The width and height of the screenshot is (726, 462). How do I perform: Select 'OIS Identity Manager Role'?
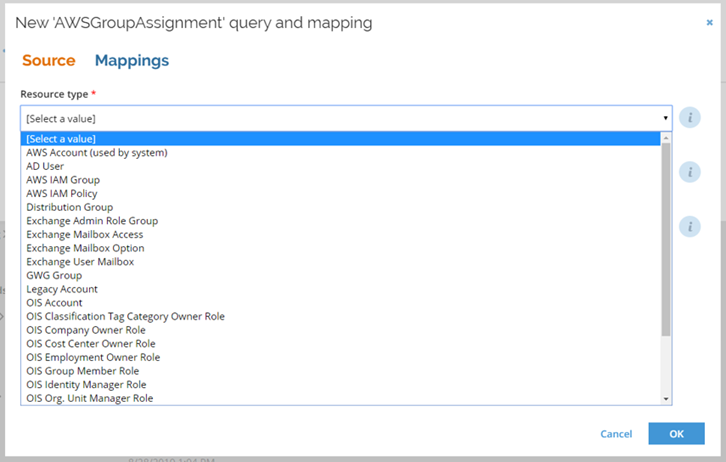[341, 385]
